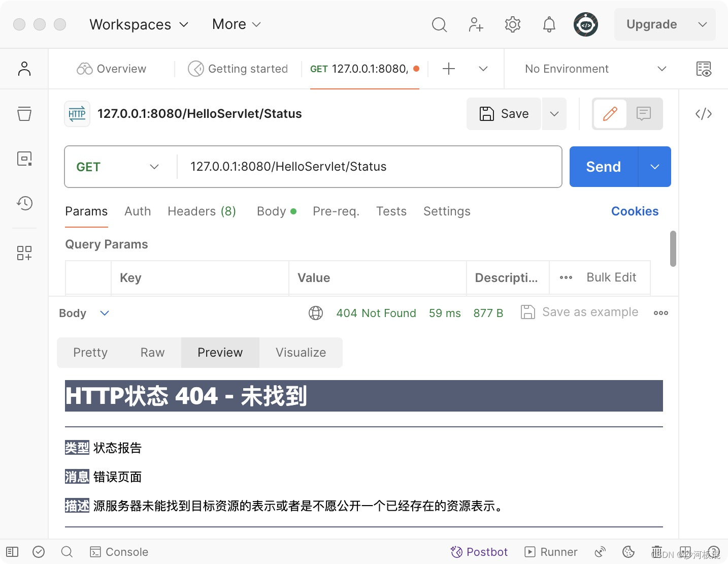Open the History panel in the sidebar
This screenshot has width=728, height=564.
[x=24, y=203]
